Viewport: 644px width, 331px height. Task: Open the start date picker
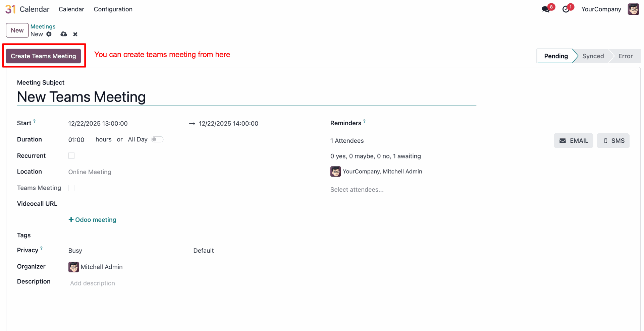98,124
